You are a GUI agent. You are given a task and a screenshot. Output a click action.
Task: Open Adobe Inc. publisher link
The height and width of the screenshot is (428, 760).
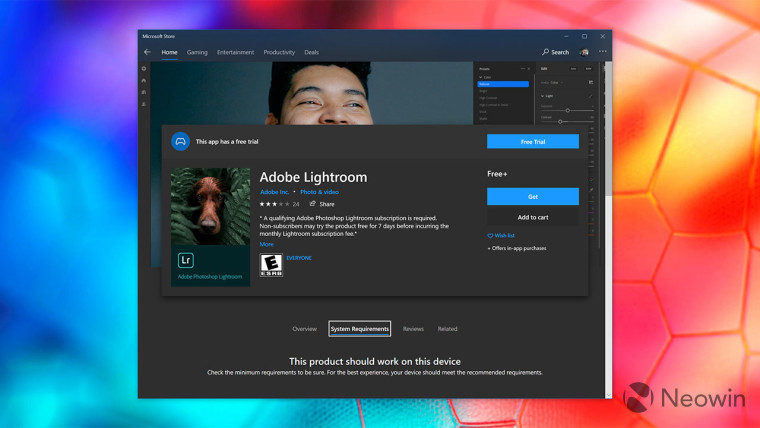[x=274, y=192]
